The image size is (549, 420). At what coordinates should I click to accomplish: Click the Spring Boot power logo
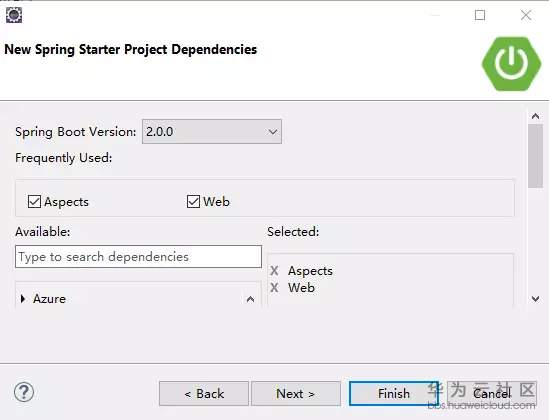[x=511, y=64]
